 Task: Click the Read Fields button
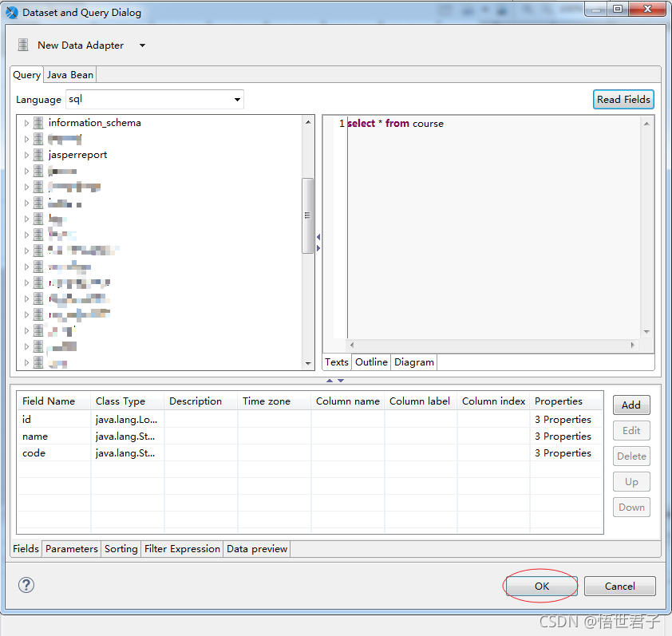click(623, 99)
